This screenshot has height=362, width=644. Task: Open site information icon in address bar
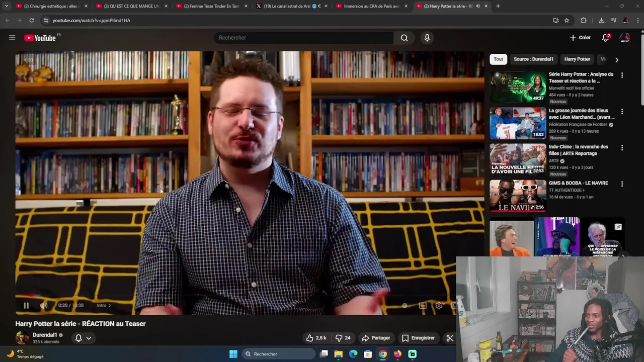pyautogui.click(x=46, y=20)
